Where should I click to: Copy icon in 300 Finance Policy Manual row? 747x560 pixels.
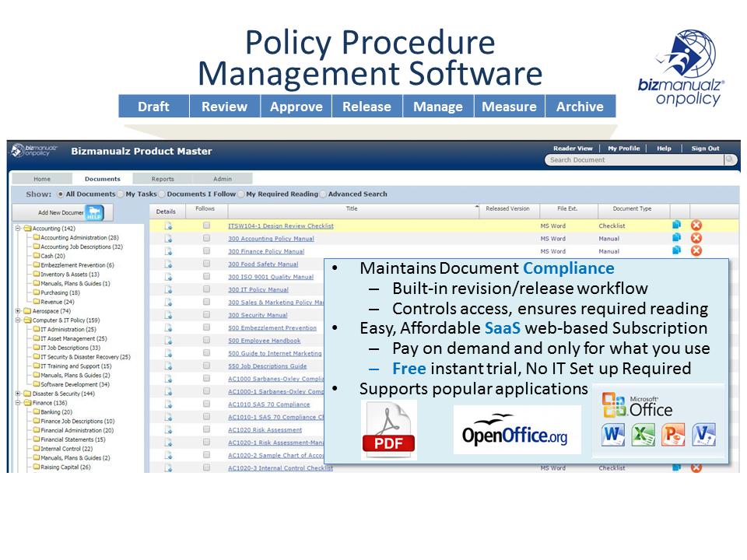pyautogui.click(x=676, y=250)
